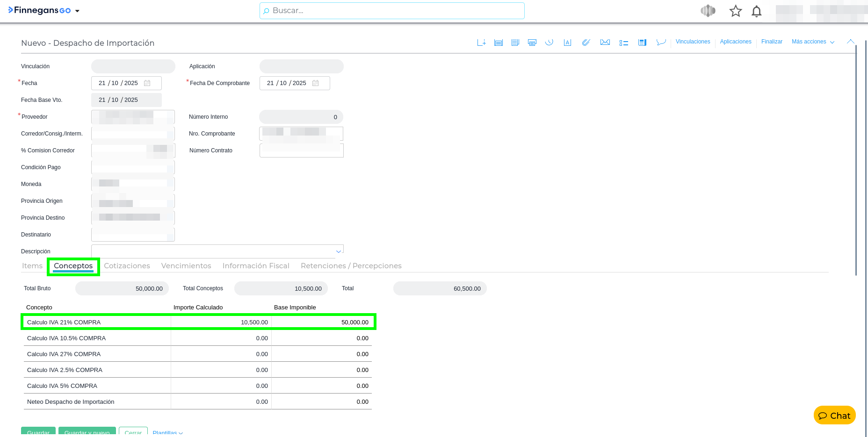Click the Buscar search field
Image resolution: width=868 pixels, height=437 pixels.
(392, 11)
